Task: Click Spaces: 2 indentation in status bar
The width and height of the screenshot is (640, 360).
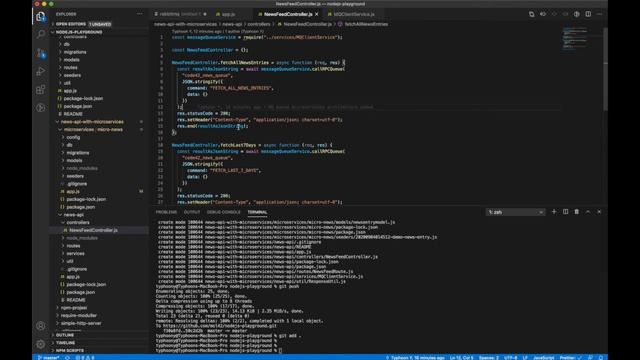Action: coord(489,357)
